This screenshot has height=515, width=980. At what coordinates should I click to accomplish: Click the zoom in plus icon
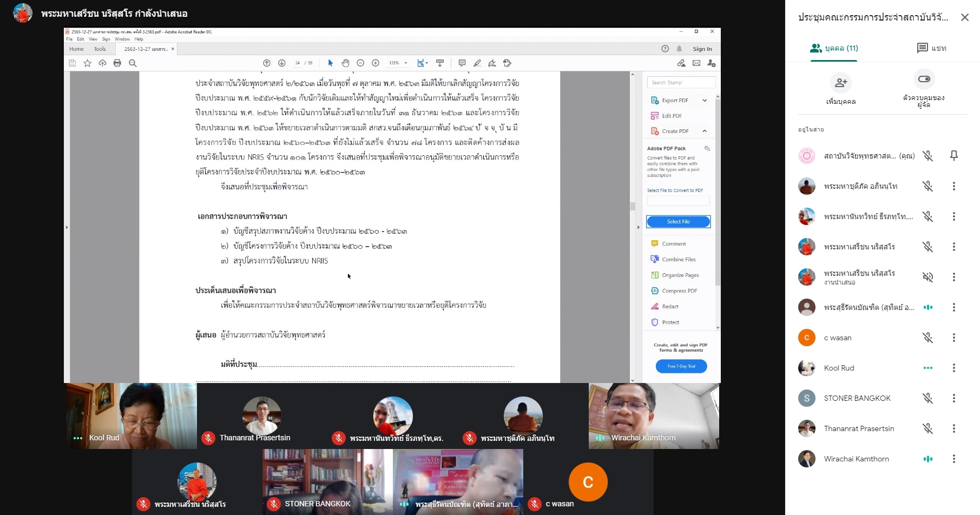point(376,63)
